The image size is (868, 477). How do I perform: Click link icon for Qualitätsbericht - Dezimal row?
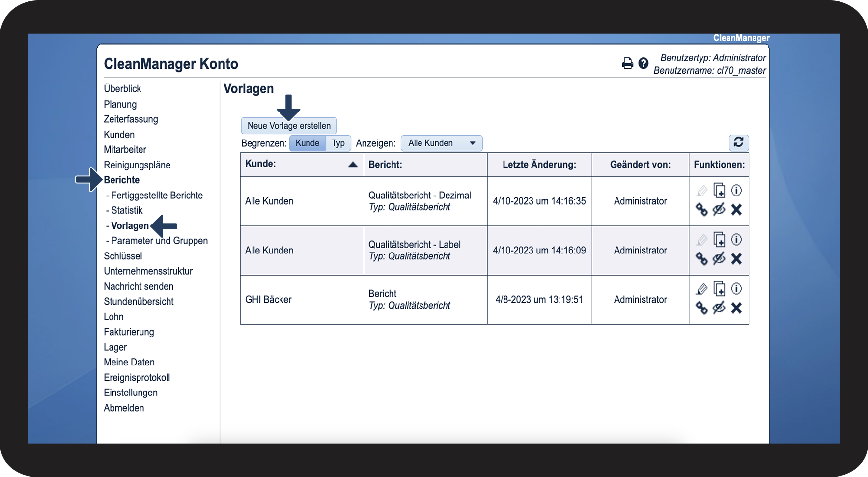(701, 210)
